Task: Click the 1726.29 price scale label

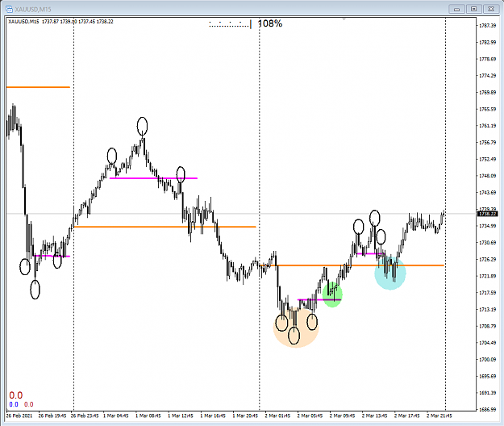Action: [488, 260]
